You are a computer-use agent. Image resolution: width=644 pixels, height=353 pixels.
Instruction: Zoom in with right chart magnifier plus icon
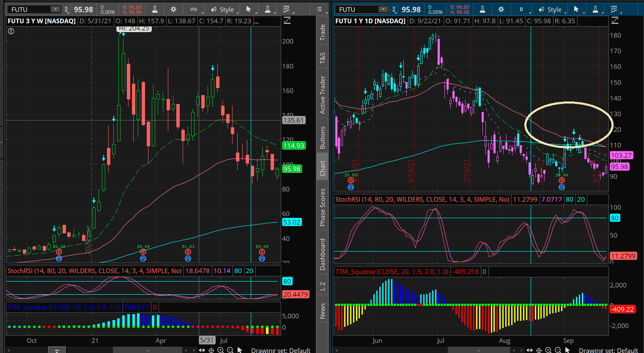pyautogui.click(x=548, y=350)
